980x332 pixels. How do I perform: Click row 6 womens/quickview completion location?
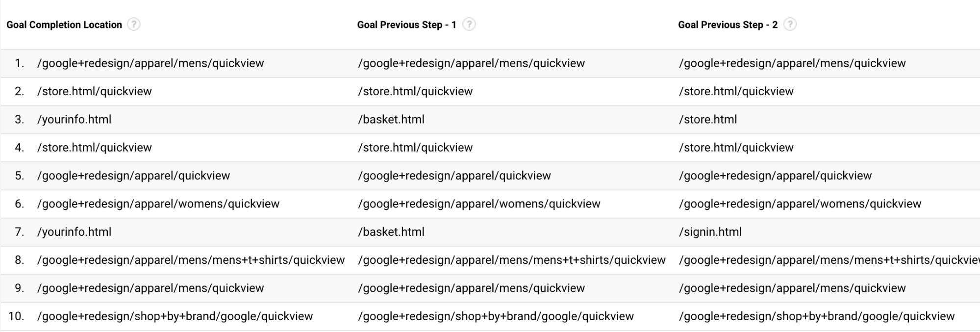tap(158, 204)
